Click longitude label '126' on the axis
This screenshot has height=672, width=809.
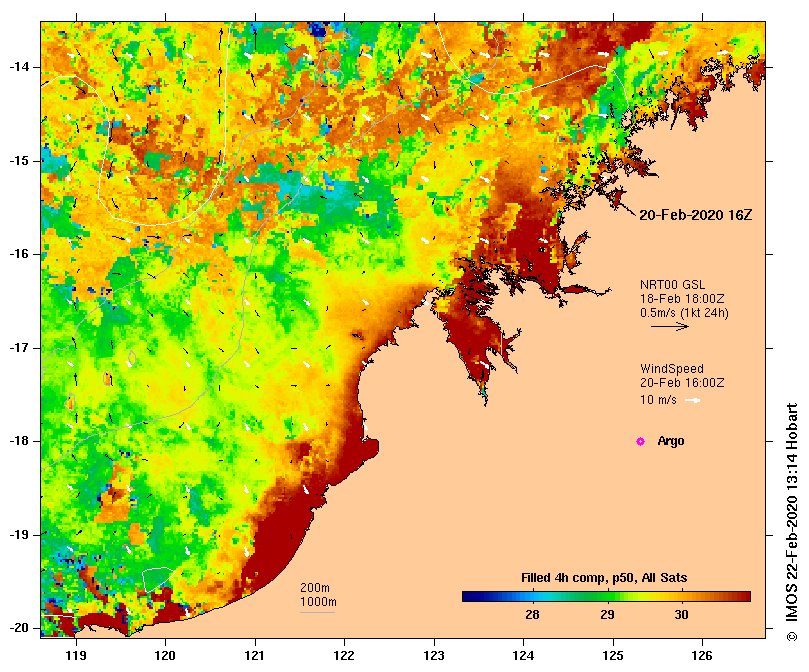(702, 656)
